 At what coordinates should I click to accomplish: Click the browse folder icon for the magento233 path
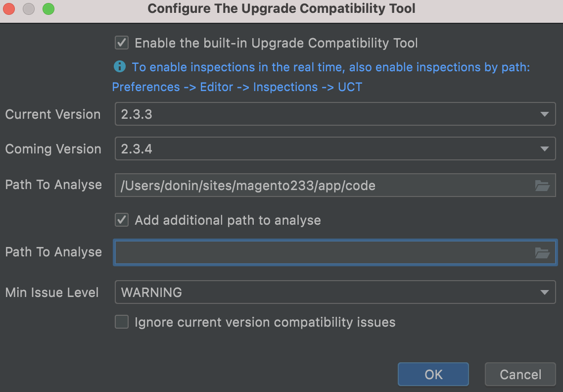click(542, 186)
